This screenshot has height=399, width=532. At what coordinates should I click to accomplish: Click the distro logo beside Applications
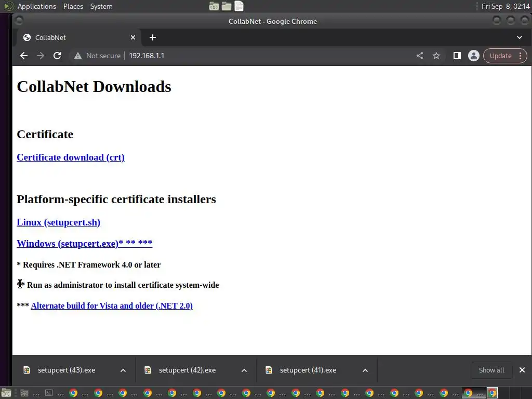point(8,6)
